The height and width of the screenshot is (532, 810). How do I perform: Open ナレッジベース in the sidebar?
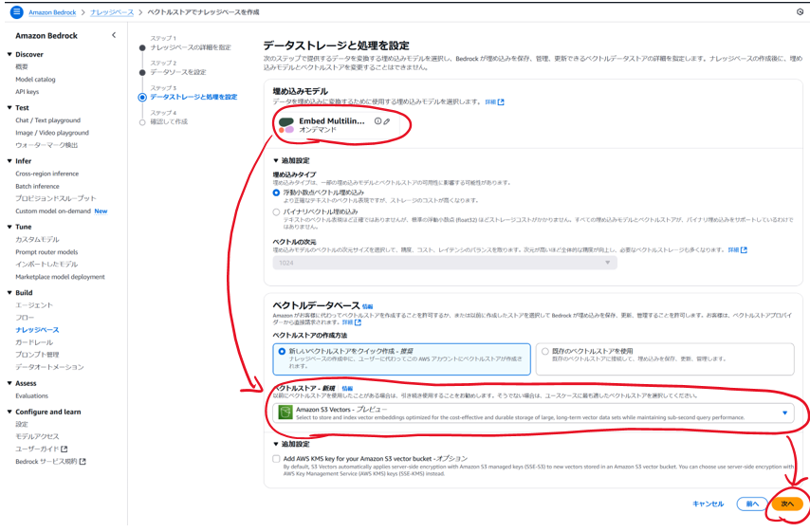pyautogui.click(x=37, y=329)
